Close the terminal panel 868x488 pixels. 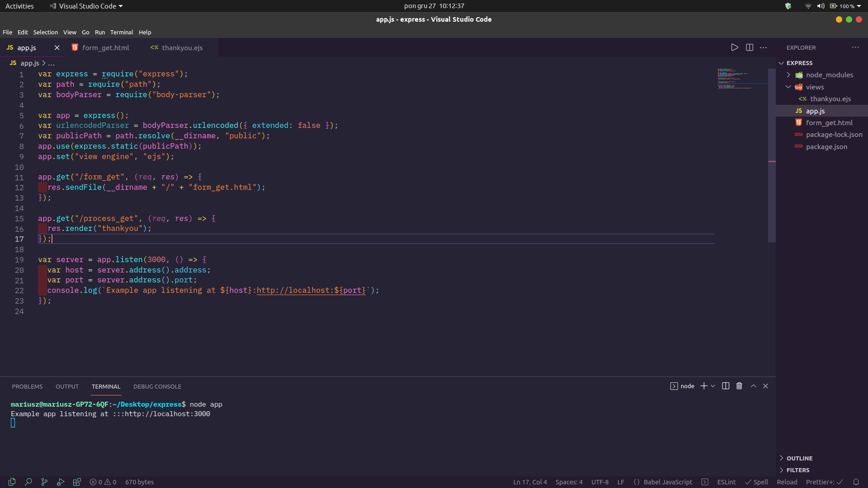[x=765, y=386]
